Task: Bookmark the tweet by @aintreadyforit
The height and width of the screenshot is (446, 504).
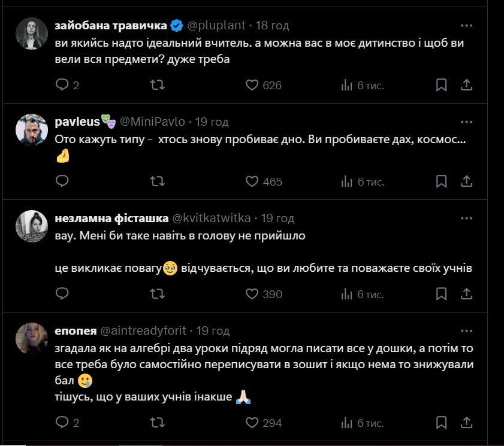Action: point(441,423)
